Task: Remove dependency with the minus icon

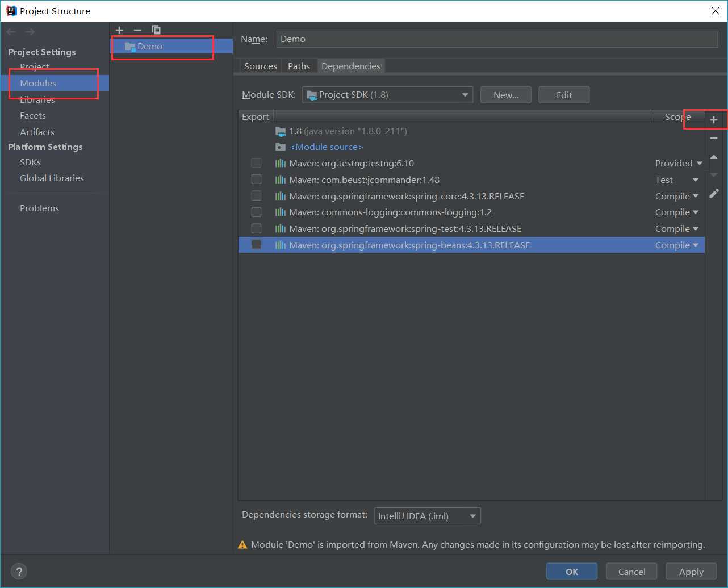Action: 714,138
